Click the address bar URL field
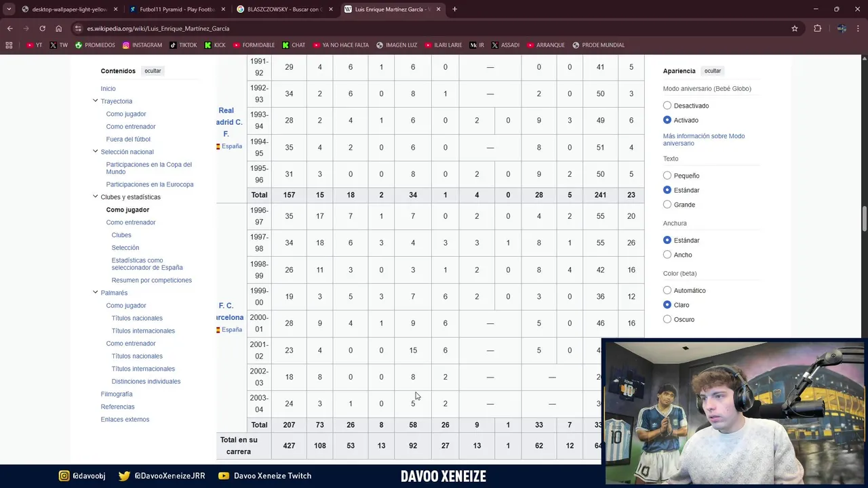Viewport: 868px width, 488px height. [434, 28]
